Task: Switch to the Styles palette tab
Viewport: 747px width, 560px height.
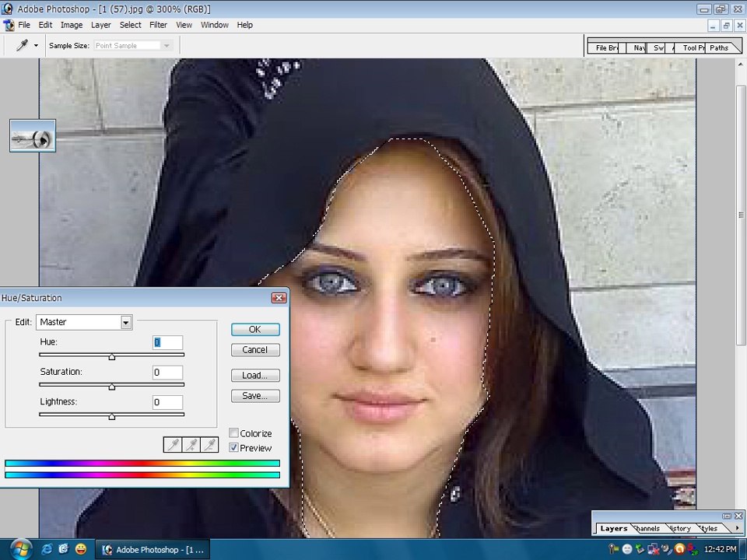Action: tap(709, 529)
